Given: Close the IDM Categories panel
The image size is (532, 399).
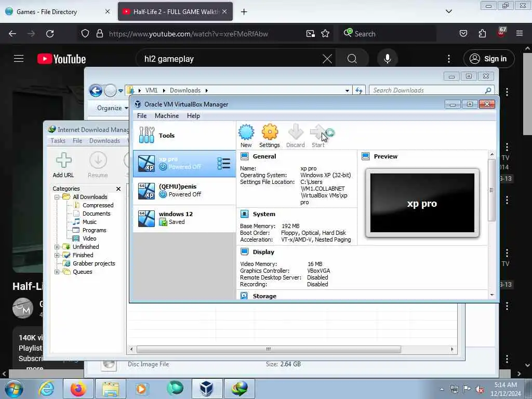Looking at the screenshot, I should (x=118, y=189).
